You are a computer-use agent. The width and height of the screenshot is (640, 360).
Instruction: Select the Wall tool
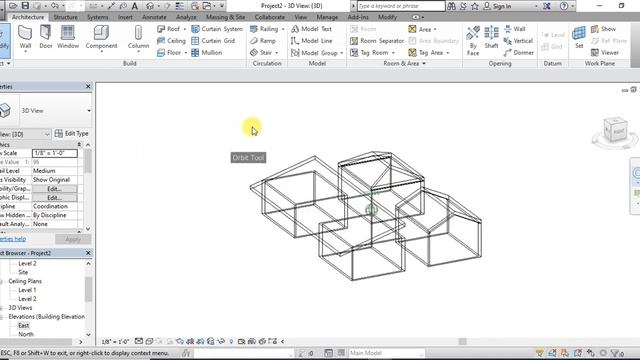point(25,38)
